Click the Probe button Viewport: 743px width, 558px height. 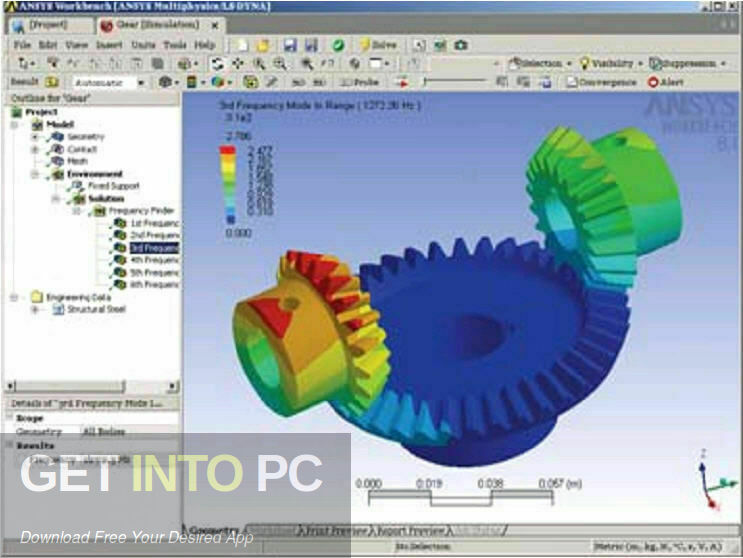pos(360,82)
